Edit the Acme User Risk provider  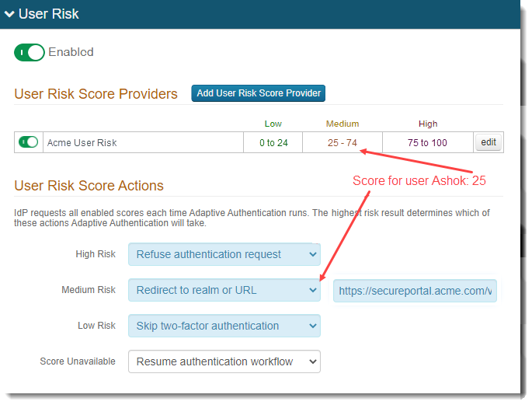489,142
